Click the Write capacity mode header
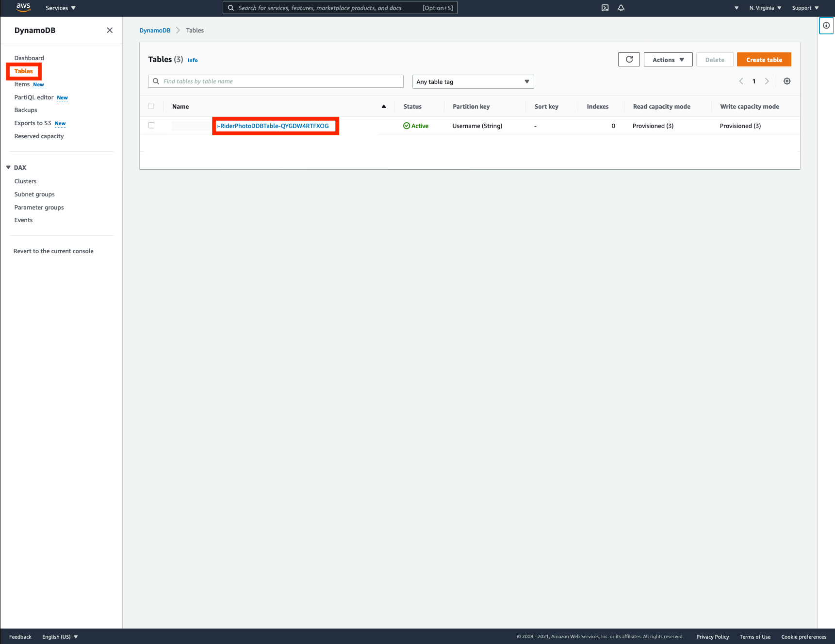835x644 pixels. (x=750, y=107)
